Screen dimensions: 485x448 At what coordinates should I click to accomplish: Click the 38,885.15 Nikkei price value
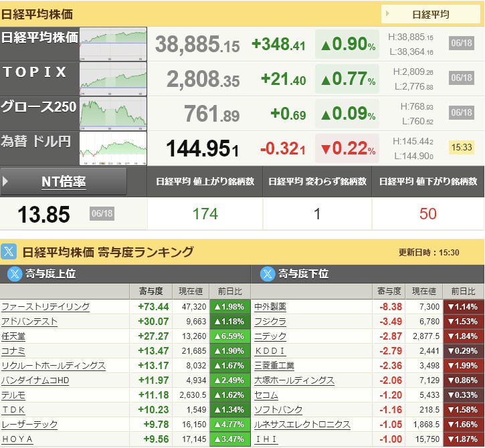pyautogui.click(x=197, y=44)
